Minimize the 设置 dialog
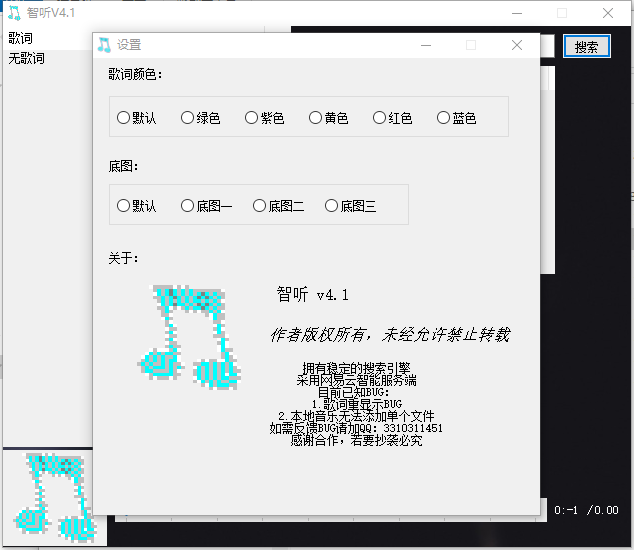The image size is (634, 550). pyautogui.click(x=426, y=45)
